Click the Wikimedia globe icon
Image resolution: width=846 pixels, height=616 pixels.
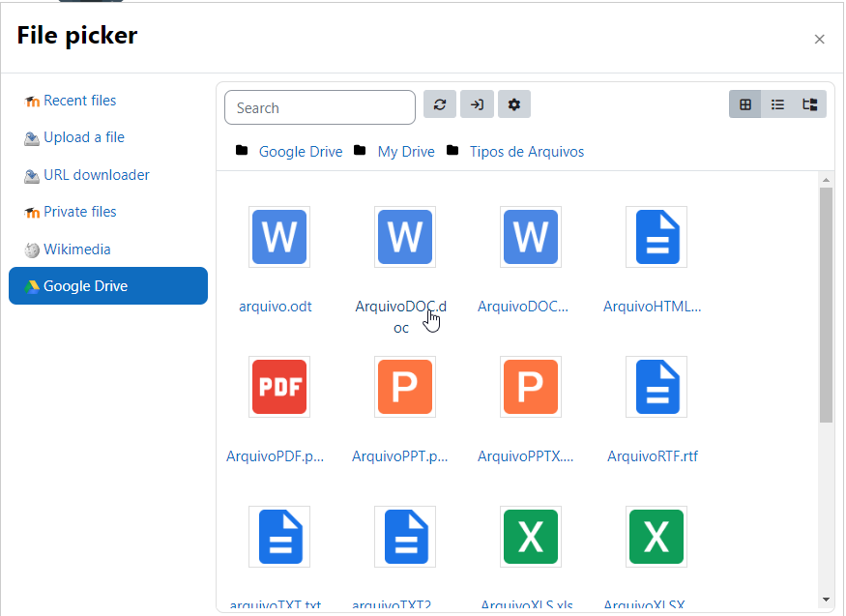click(x=32, y=249)
